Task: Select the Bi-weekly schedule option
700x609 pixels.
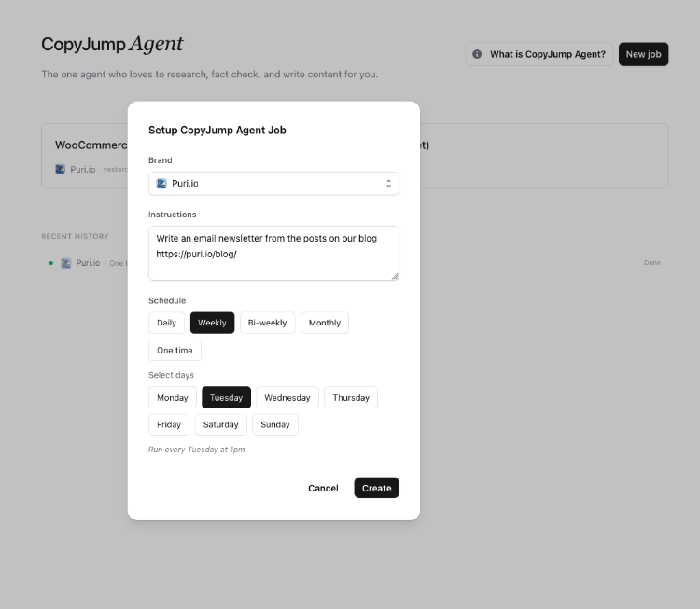Action: [268, 323]
